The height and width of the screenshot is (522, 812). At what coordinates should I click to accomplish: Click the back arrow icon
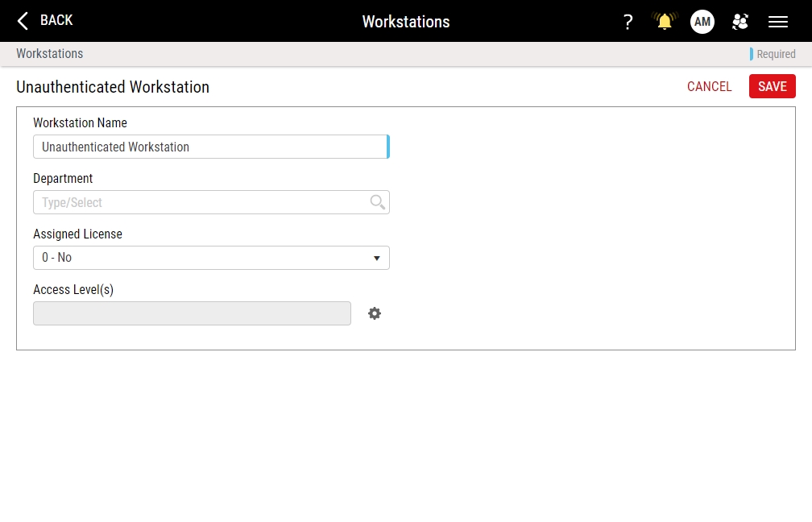(x=23, y=21)
